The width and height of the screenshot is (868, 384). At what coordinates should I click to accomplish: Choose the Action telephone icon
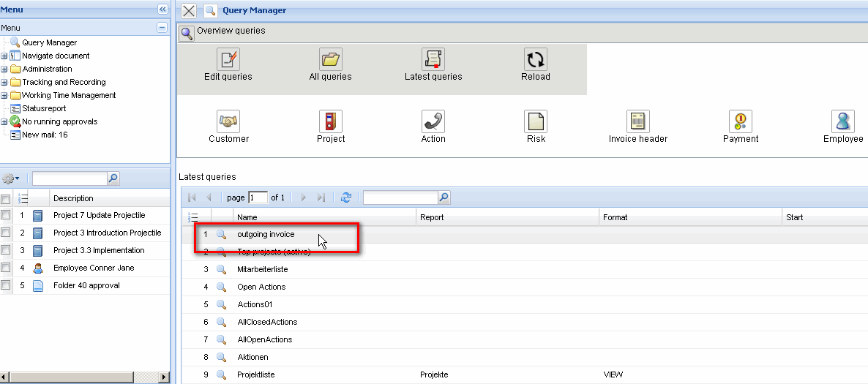(x=433, y=121)
